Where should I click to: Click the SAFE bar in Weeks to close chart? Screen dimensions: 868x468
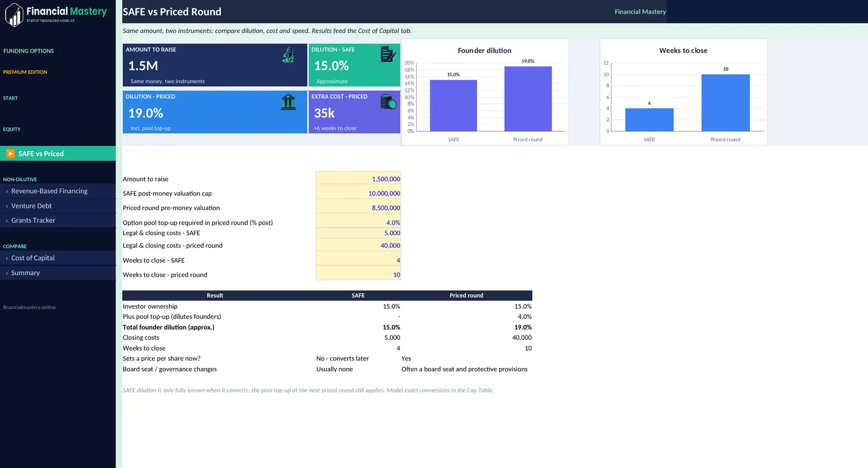coord(649,119)
